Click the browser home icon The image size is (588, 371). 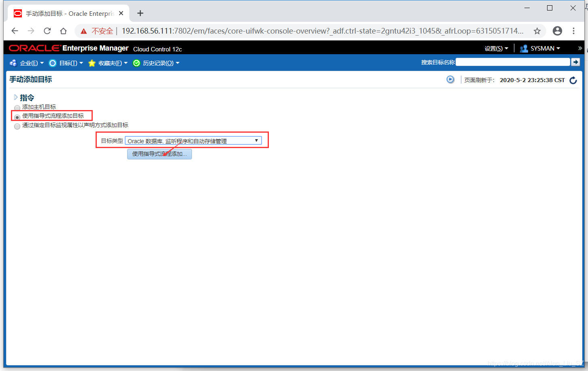click(x=63, y=31)
